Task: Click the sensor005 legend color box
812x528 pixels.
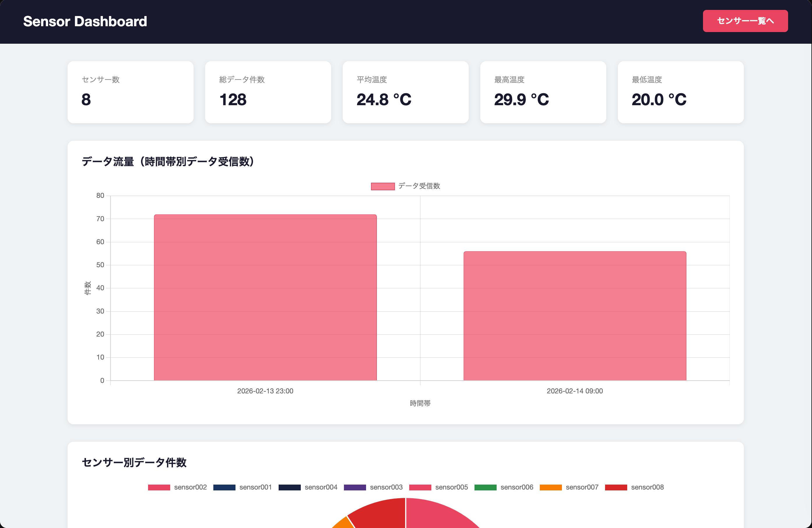Action: coord(420,487)
